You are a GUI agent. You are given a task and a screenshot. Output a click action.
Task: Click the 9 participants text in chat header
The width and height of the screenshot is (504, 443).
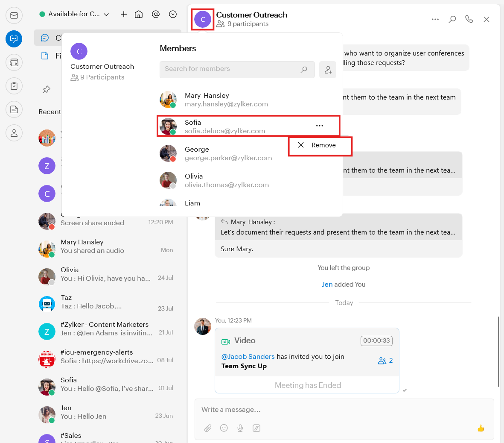(248, 24)
